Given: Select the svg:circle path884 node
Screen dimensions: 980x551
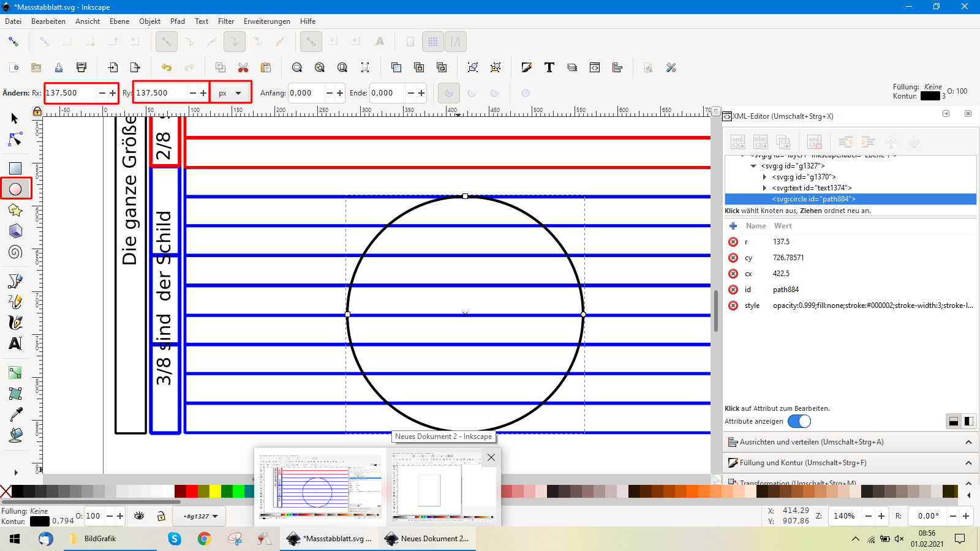Looking at the screenshot, I should pyautogui.click(x=813, y=199).
